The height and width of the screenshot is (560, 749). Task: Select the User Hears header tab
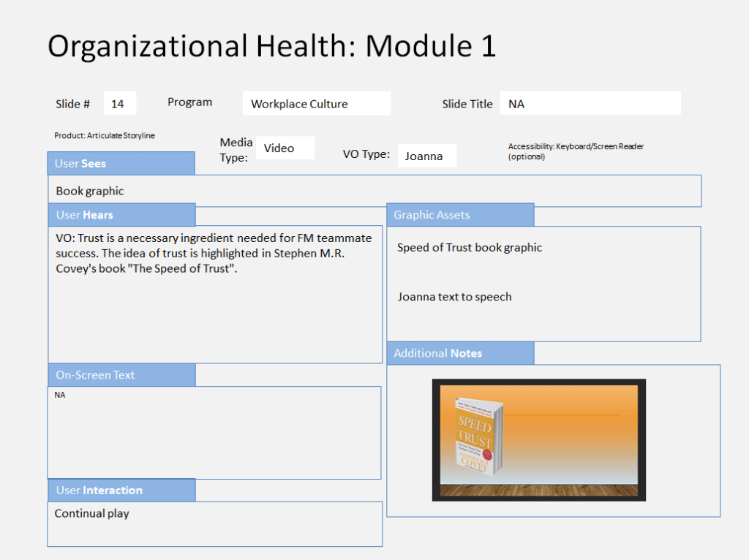coord(121,215)
